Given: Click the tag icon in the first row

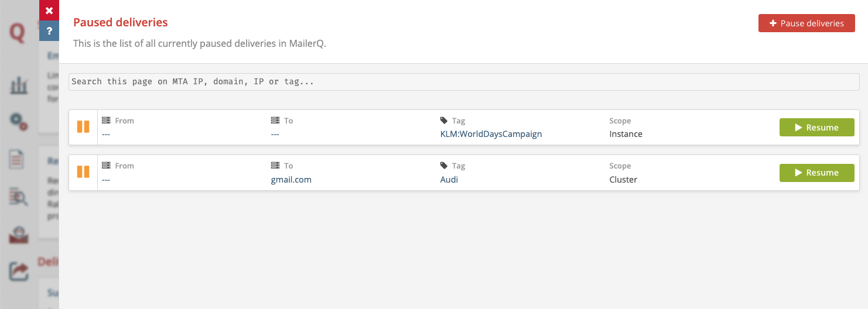Looking at the screenshot, I should pos(444,121).
